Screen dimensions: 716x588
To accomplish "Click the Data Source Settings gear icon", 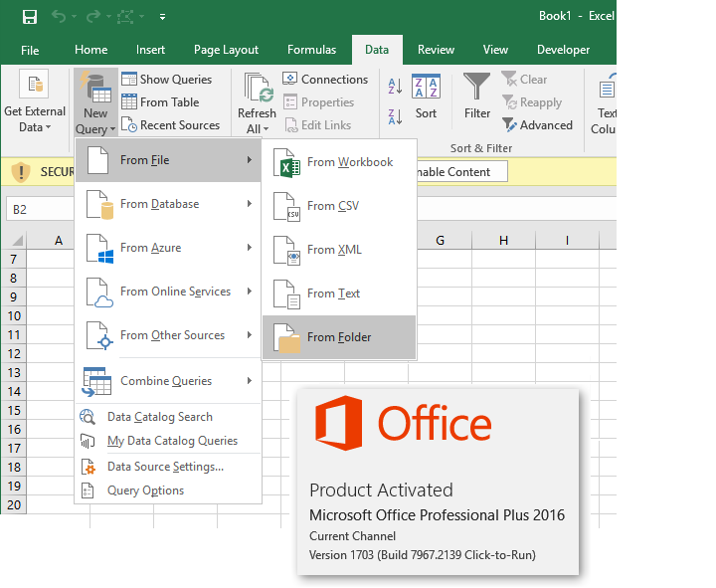I will point(88,467).
